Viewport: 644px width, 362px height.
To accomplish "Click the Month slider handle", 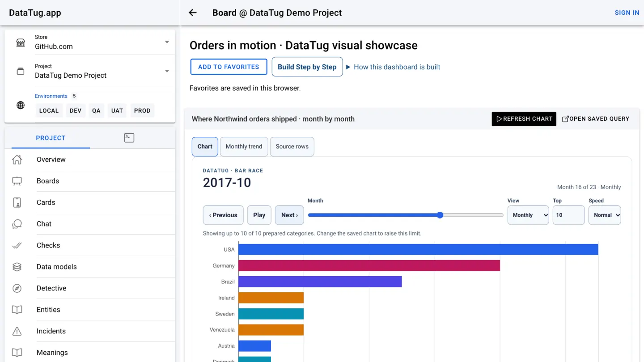I will [440, 215].
